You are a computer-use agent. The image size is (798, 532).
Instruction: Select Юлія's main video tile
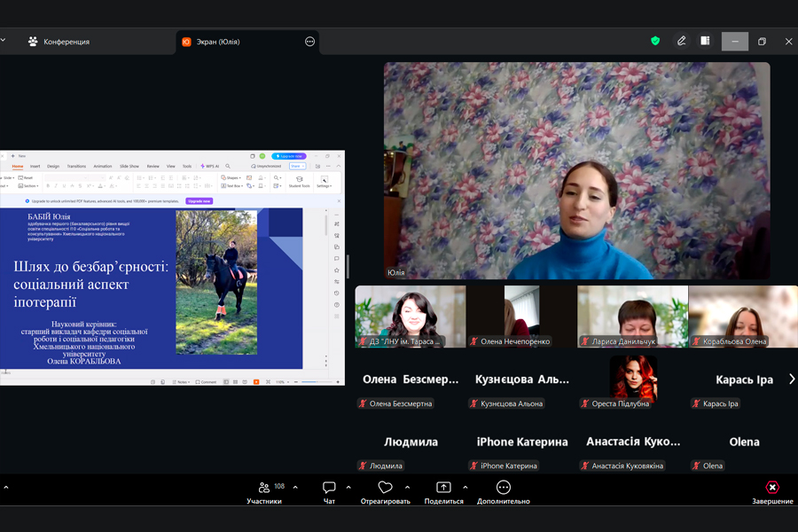[x=576, y=170]
